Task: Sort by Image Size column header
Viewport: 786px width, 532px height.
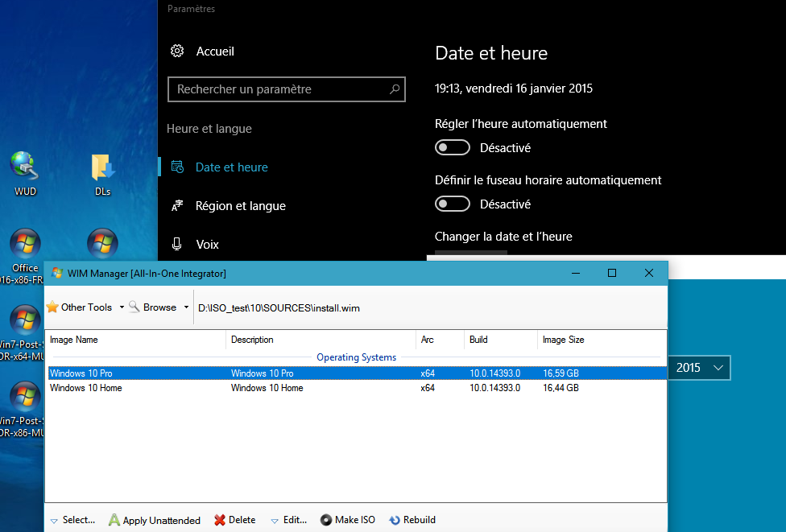Action: pyautogui.click(x=564, y=340)
